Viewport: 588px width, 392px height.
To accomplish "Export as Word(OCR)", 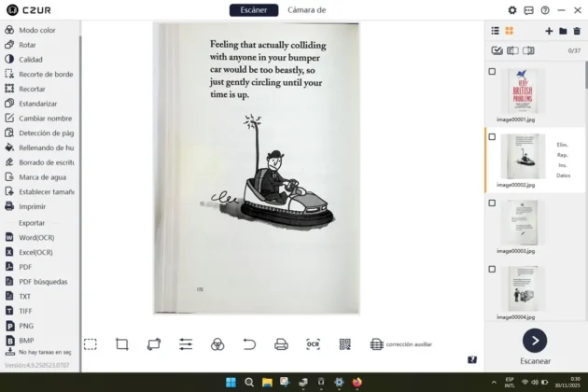I will click(36, 237).
